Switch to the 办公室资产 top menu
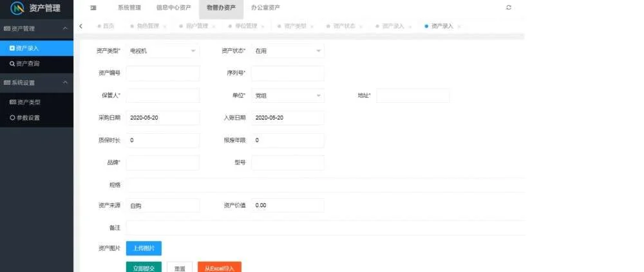The height and width of the screenshot is (272, 644). (x=265, y=8)
